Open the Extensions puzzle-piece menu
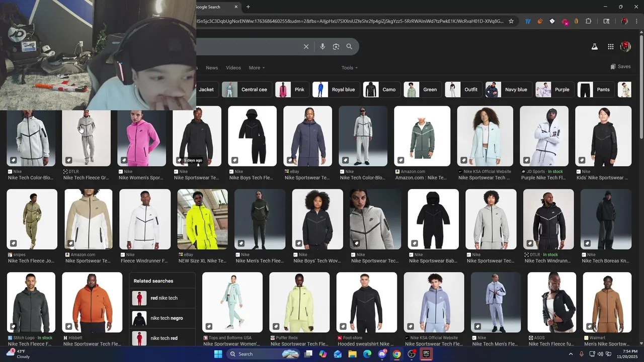The height and width of the screenshot is (362, 644). click(588, 21)
